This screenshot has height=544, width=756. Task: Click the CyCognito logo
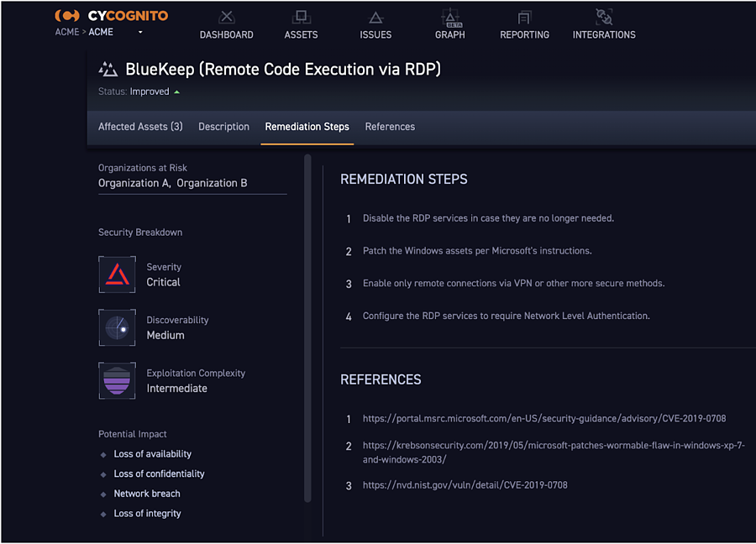pos(111,16)
